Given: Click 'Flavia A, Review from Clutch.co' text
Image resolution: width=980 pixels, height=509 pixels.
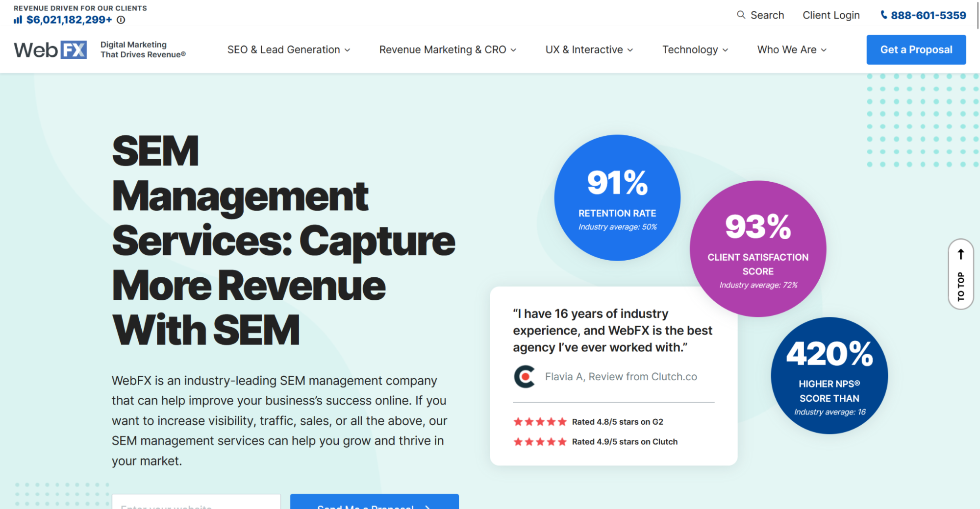Looking at the screenshot, I should 621,377.
